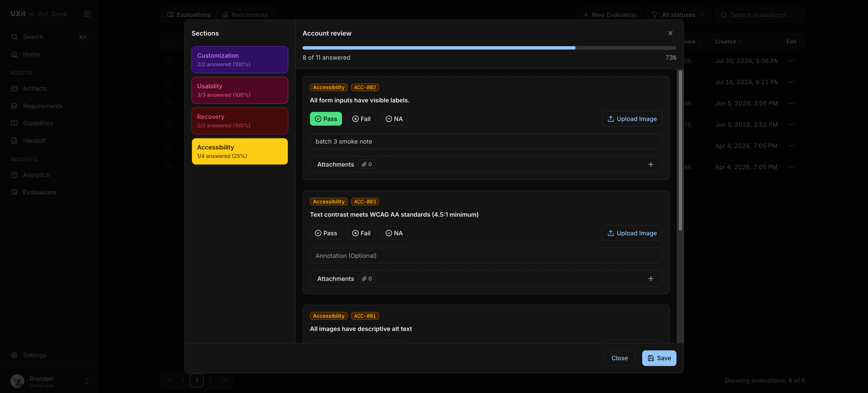Open row menu for Jul 18, 2026 evaluation
The height and width of the screenshot is (393, 868).
(x=791, y=82)
